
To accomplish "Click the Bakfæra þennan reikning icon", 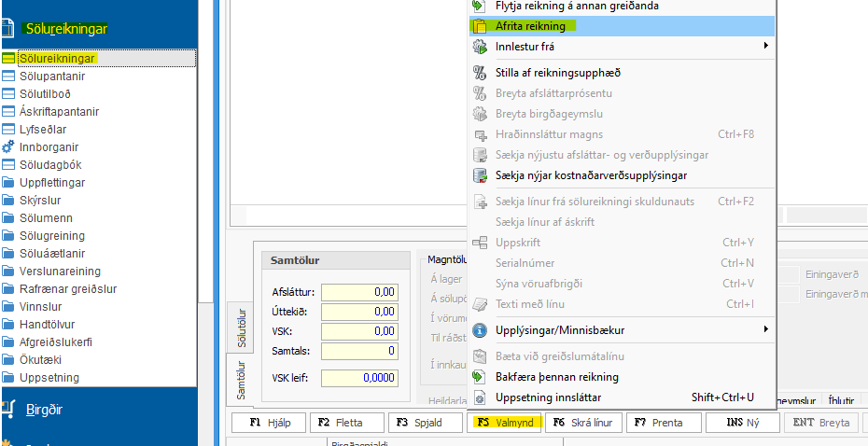I will tap(480, 377).
